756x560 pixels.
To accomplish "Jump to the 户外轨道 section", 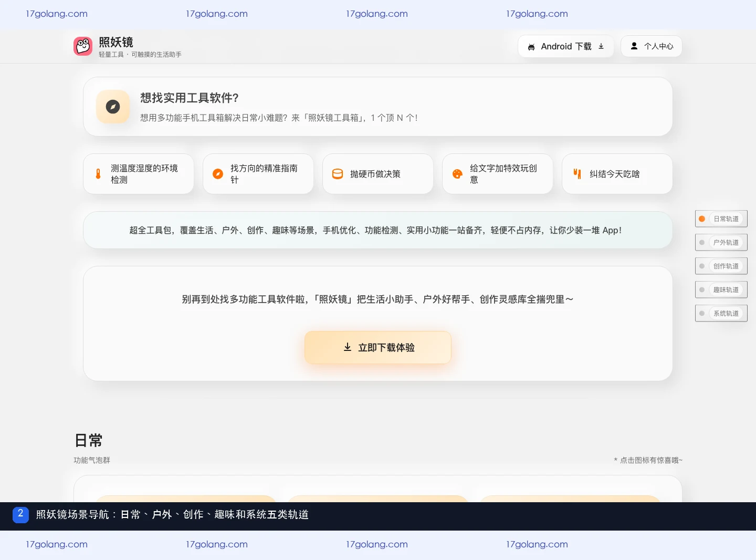I will click(721, 243).
